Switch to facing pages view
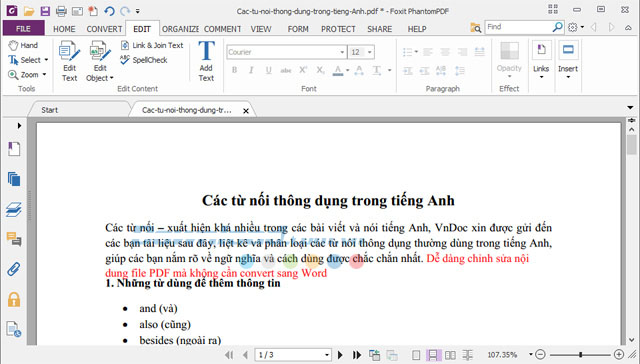 (450, 355)
